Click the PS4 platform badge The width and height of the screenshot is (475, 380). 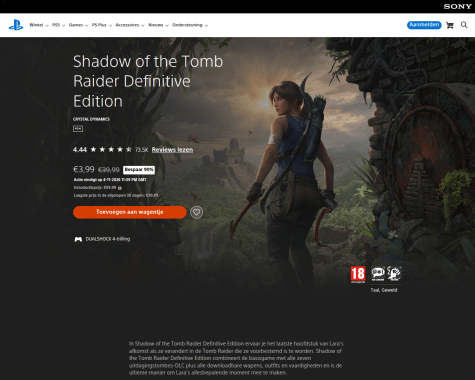(x=78, y=129)
